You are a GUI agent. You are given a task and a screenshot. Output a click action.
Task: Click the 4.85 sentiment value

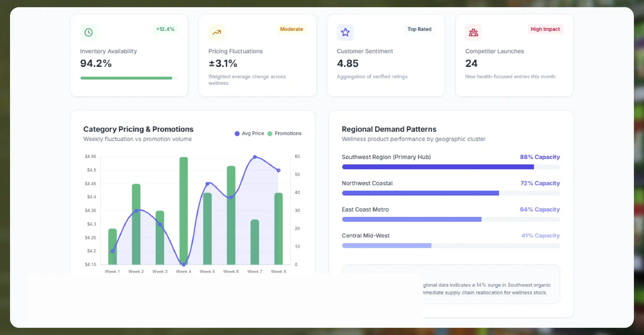[x=348, y=64]
